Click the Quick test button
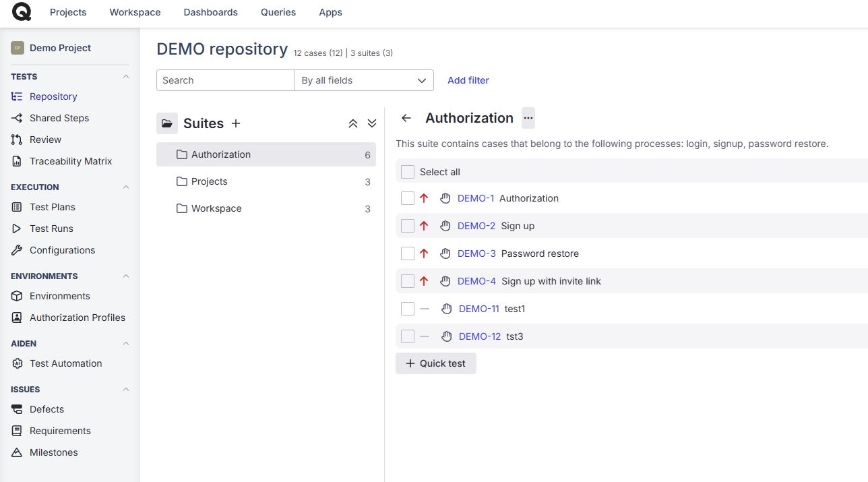 coord(436,363)
